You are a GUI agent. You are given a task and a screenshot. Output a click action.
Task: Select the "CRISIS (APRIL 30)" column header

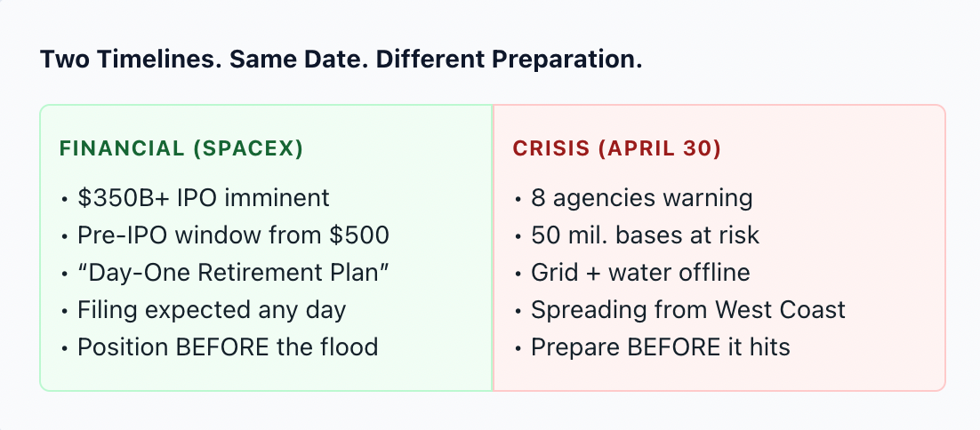[x=617, y=148]
